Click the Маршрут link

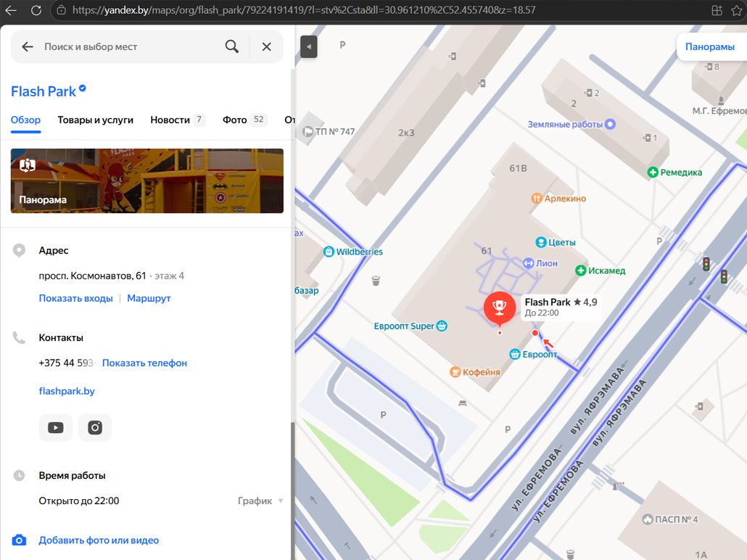click(149, 298)
